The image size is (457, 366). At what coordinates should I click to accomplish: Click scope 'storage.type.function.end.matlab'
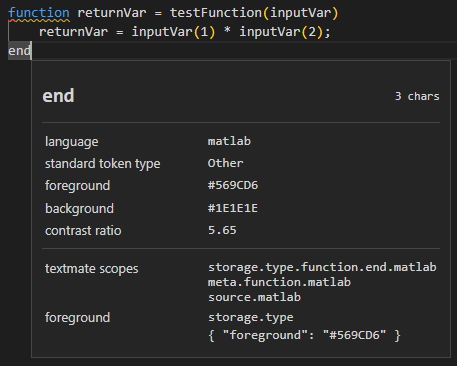322,267
